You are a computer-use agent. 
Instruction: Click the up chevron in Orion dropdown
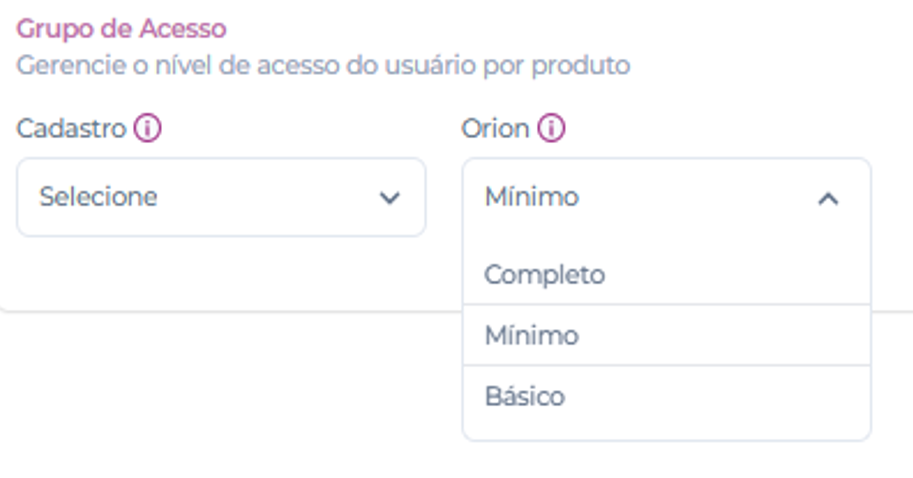click(x=828, y=198)
